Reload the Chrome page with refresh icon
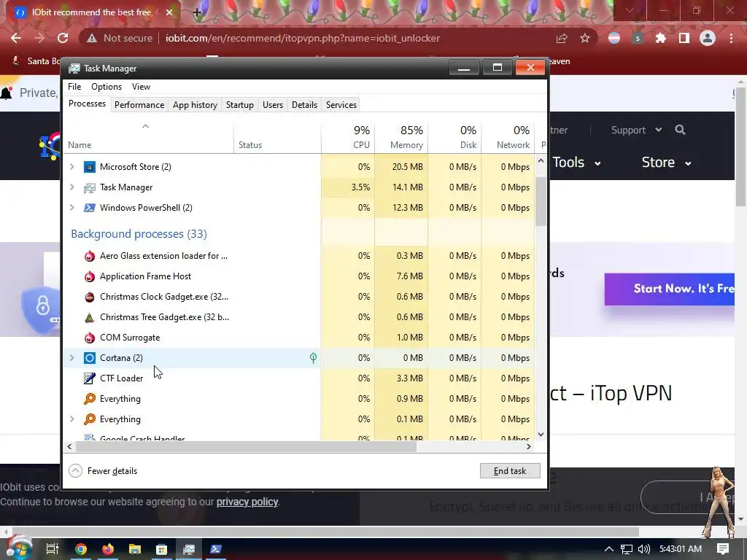Screen dimensions: 747x560 coord(63,38)
